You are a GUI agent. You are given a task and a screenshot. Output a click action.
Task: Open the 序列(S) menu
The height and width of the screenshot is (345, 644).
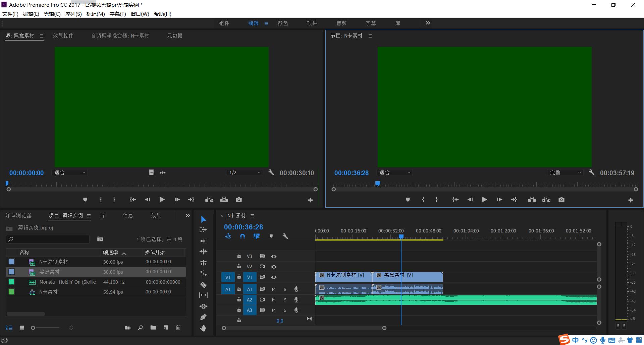(73, 14)
